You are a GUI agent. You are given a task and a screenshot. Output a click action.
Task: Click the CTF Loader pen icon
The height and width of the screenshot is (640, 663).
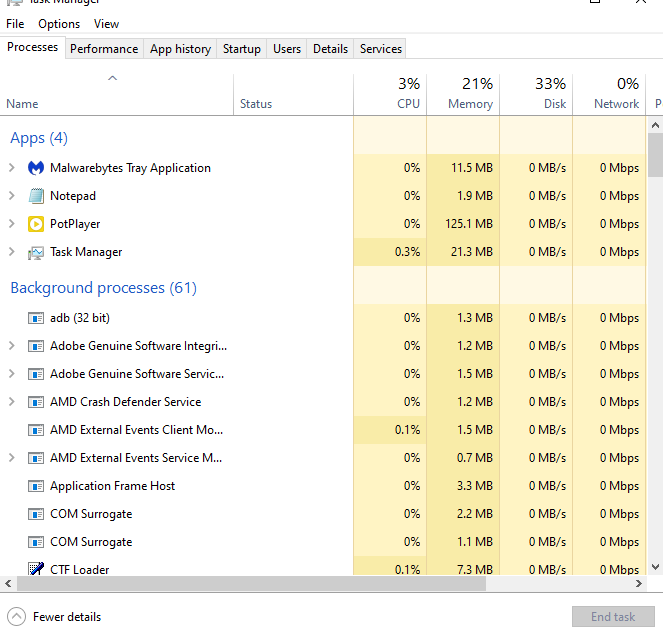tap(36, 569)
